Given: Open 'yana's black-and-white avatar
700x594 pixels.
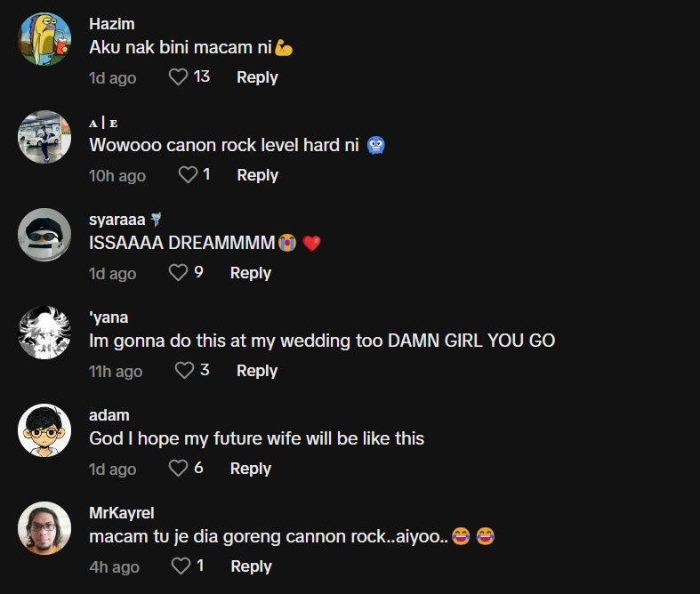Looking at the screenshot, I should 44,333.
